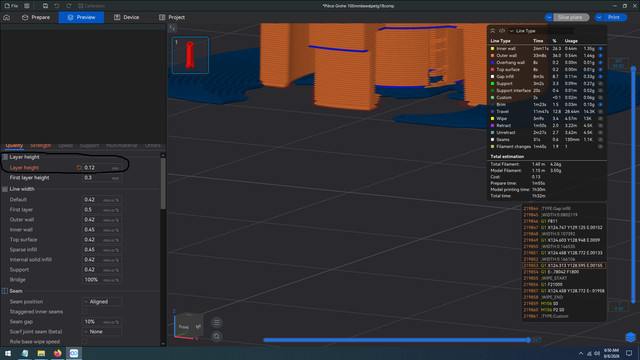Click the Redo arrow in top toolbar
The width and height of the screenshot is (640, 360).
click(x=69, y=6)
